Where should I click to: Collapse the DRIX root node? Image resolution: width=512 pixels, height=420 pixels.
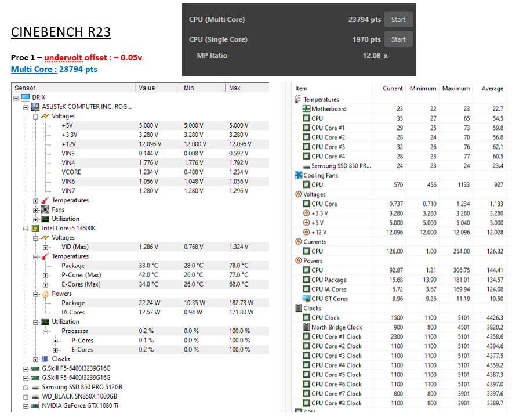[x=16, y=98]
